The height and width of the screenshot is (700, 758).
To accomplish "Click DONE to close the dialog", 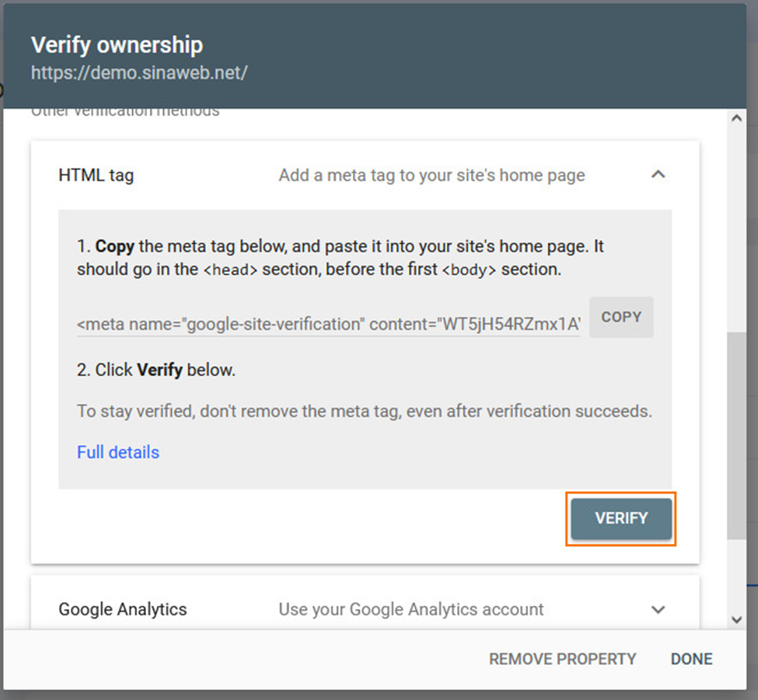I will tap(691, 659).
